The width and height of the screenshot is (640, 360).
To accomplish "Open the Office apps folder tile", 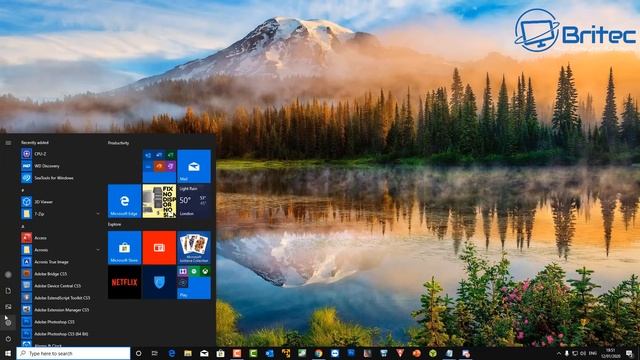I will click(x=159, y=166).
